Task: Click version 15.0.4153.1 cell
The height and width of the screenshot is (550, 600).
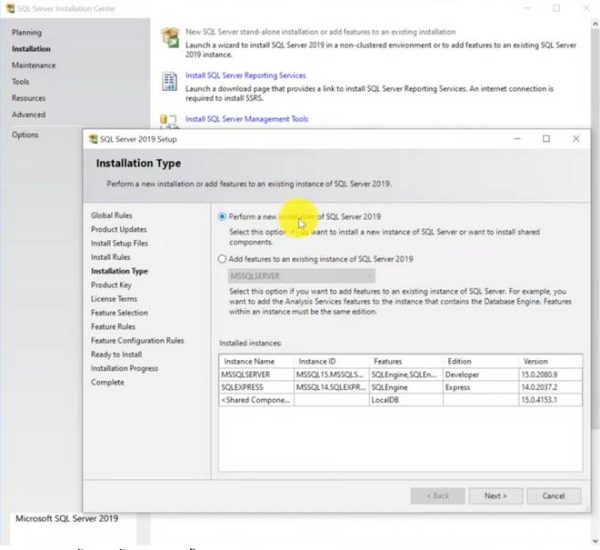Action: point(550,400)
